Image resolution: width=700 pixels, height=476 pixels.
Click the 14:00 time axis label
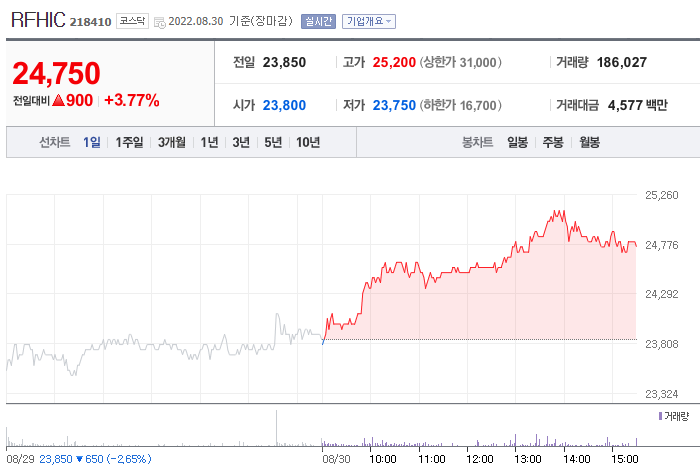click(576, 459)
